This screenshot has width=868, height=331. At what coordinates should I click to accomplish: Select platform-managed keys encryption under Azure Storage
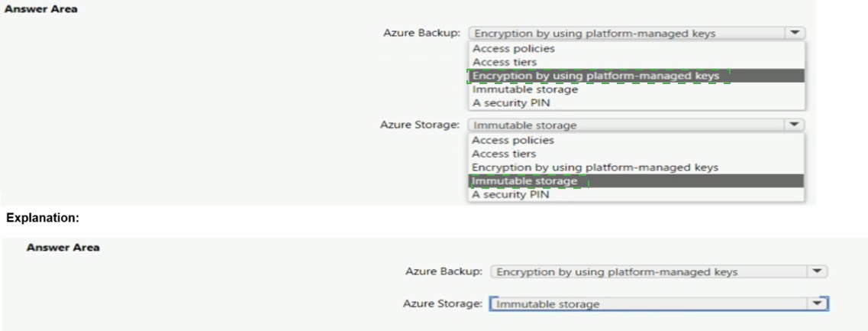coord(595,167)
